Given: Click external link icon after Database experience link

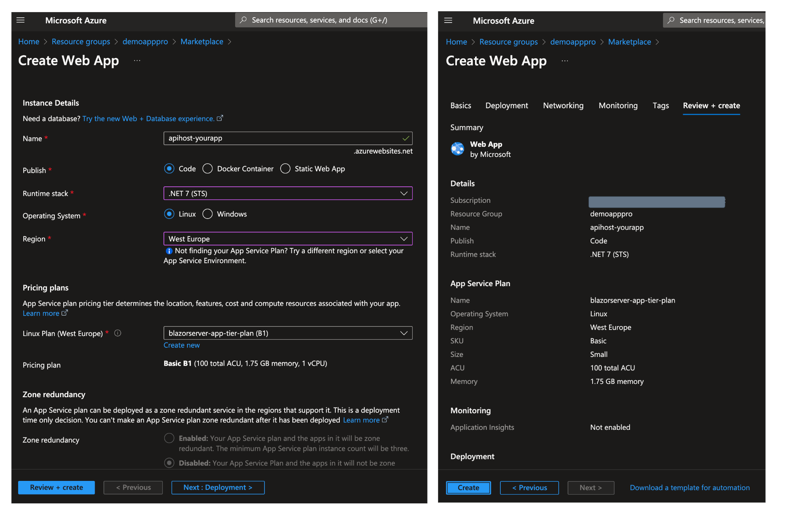Looking at the screenshot, I should click(x=220, y=118).
